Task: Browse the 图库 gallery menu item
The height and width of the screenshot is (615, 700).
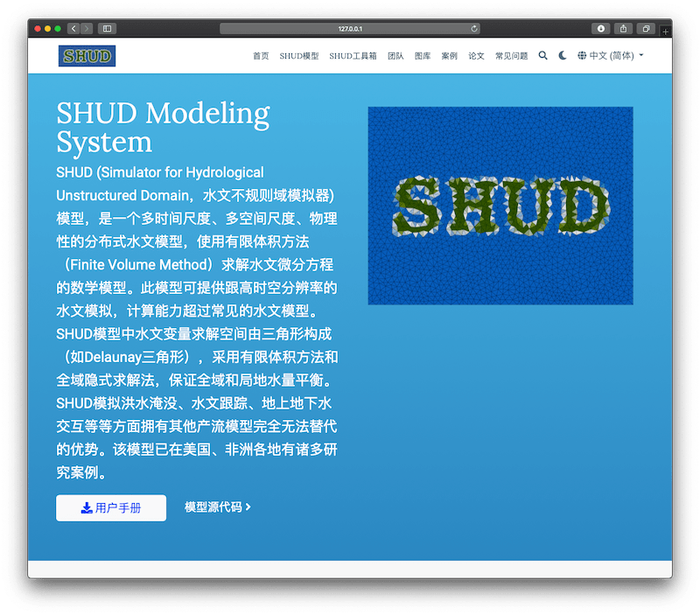Action: [x=423, y=54]
